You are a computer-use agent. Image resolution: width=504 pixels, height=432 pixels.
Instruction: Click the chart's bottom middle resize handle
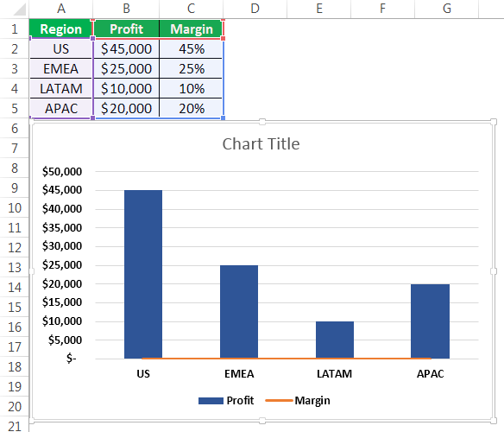point(262,421)
